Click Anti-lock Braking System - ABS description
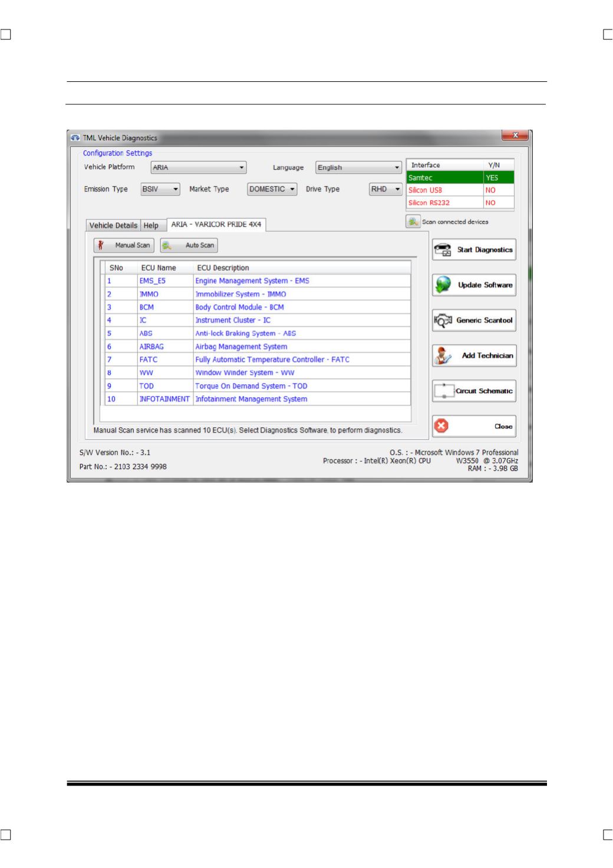Image resolution: width=613 pixels, height=868 pixels. coord(246,334)
